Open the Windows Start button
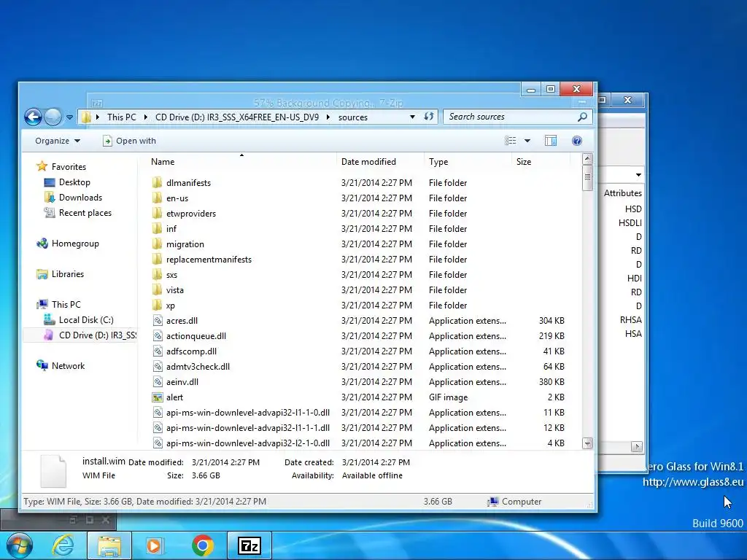This screenshot has width=747, height=560. (x=20, y=545)
